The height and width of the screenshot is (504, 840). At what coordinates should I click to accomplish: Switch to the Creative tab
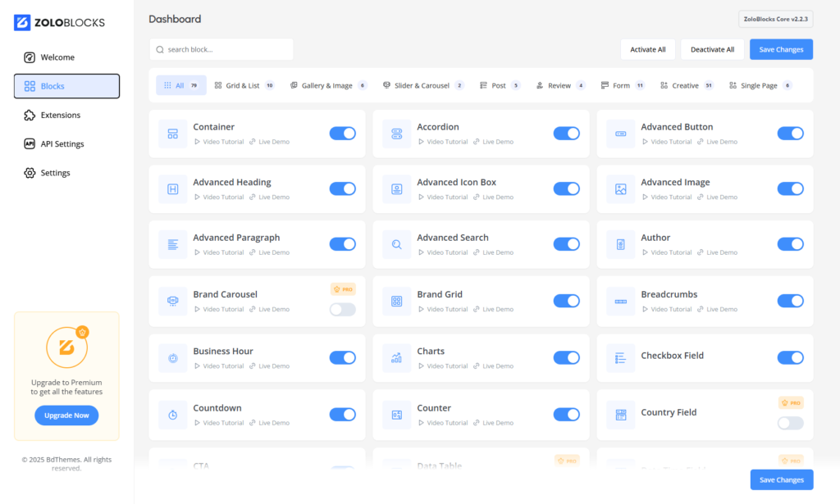687,85
